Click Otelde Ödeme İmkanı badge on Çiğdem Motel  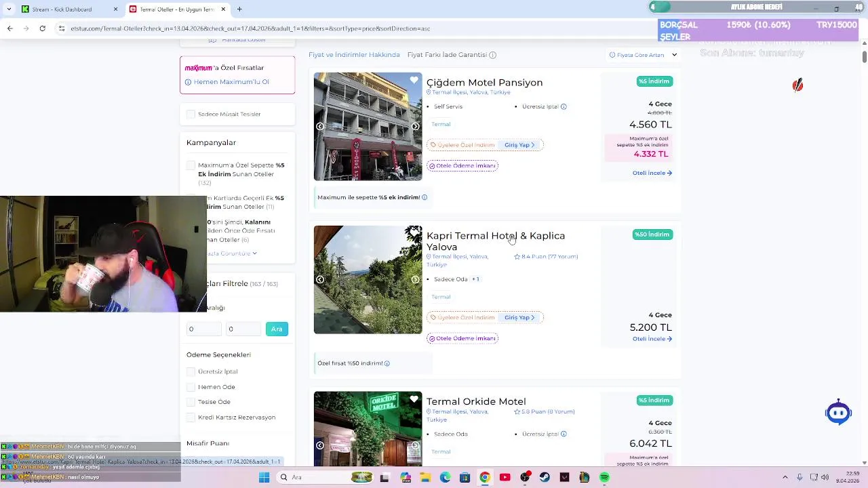462,165
